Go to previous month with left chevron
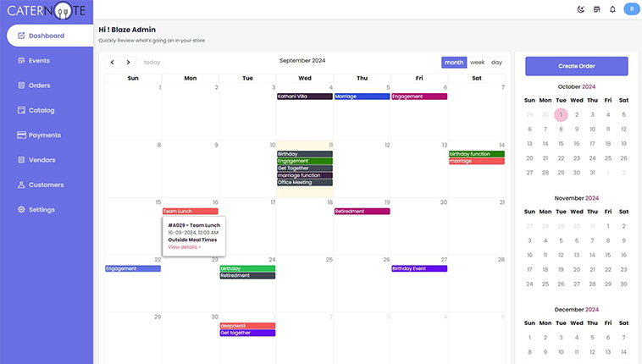The width and height of the screenshot is (642, 364). click(x=113, y=62)
